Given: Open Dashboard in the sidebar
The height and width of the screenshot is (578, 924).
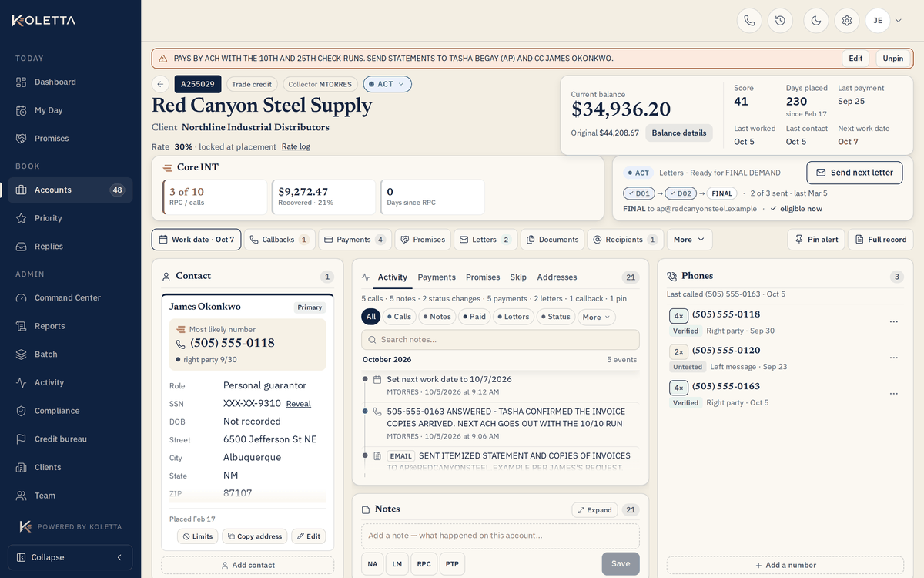Looking at the screenshot, I should pyautogui.click(x=70, y=82).
